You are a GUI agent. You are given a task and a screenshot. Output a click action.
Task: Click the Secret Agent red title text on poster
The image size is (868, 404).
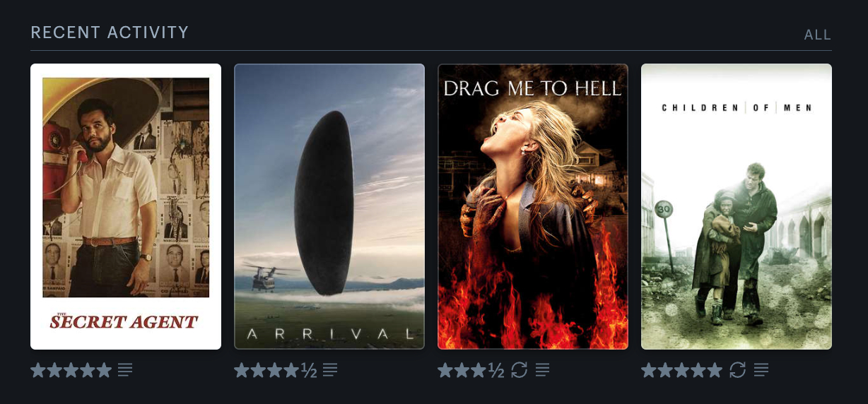pos(124,322)
